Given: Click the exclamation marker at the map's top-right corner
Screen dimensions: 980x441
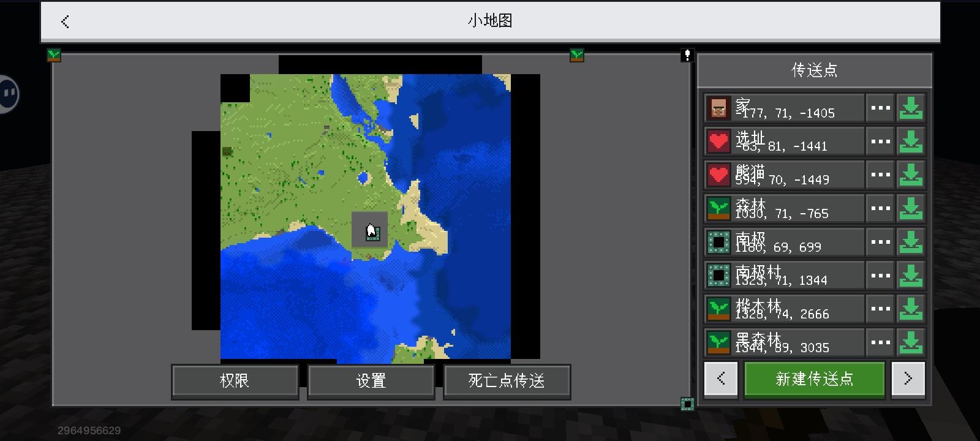Looking at the screenshot, I should click(687, 55).
